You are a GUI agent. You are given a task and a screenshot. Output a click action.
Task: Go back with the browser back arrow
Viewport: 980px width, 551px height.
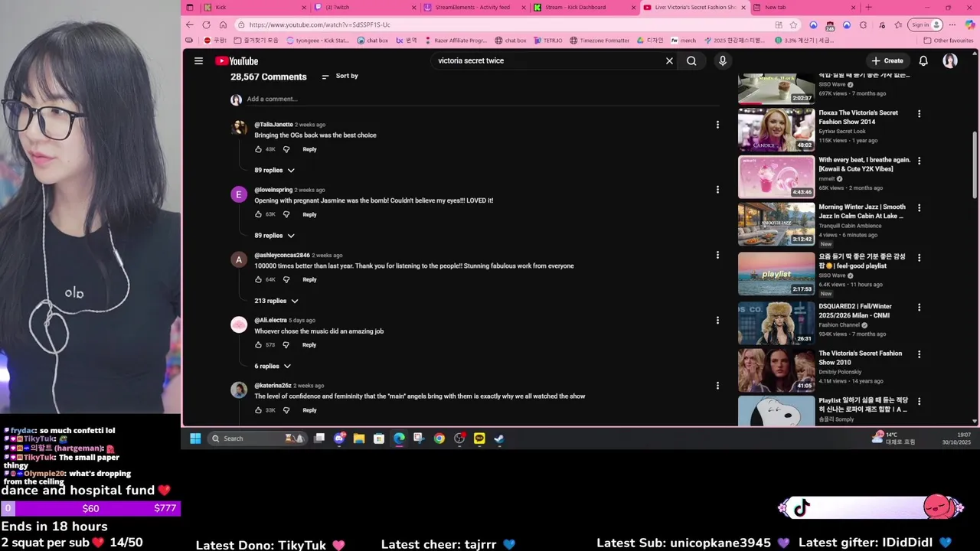pos(190,24)
